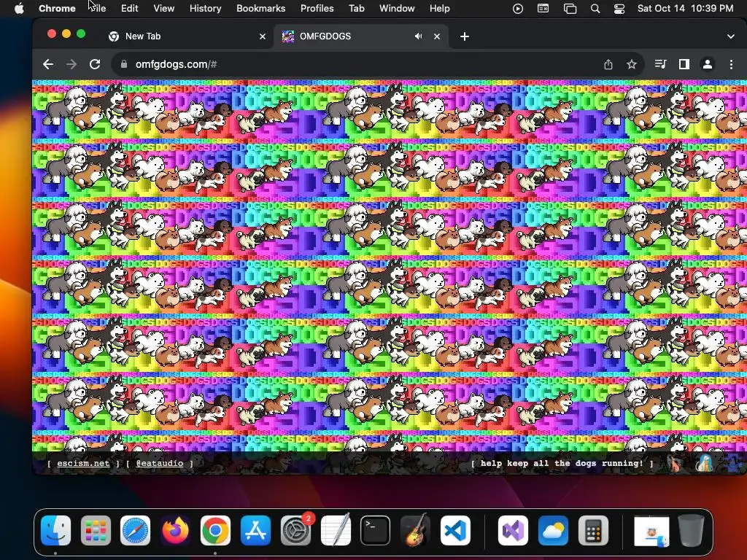Viewport: 747px width, 560px height.
Task: Open the Bookmarks menu
Action: click(x=260, y=8)
